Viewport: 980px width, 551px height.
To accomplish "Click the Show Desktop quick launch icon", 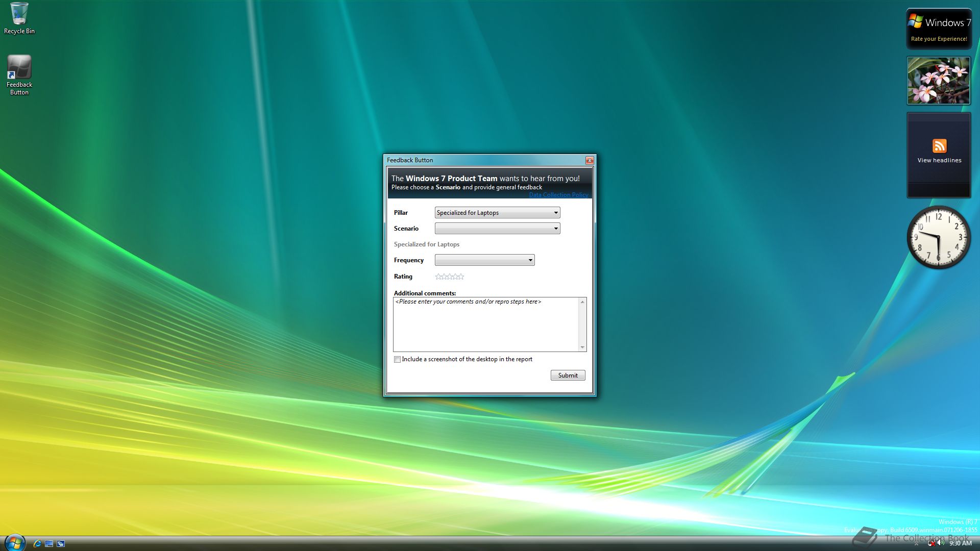I will point(49,543).
